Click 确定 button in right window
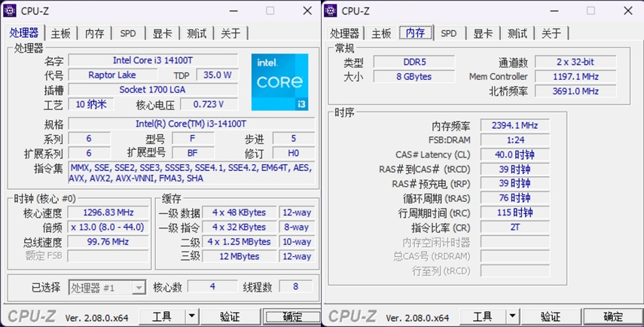Screen dimensions: 644x327 [612, 316]
